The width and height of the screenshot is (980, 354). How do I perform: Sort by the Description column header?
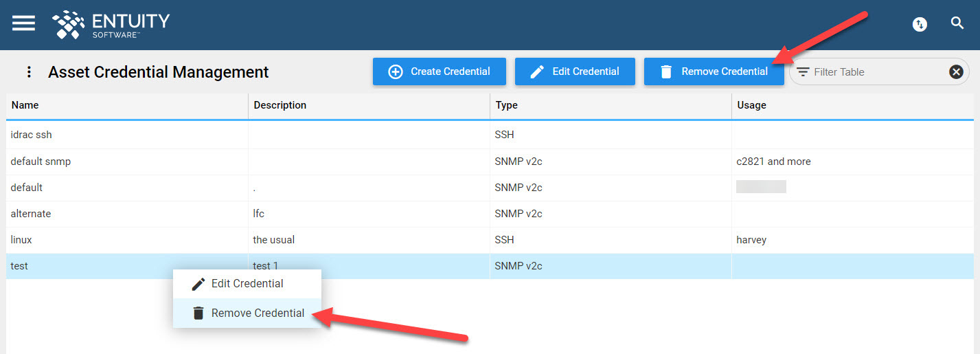(x=369, y=105)
